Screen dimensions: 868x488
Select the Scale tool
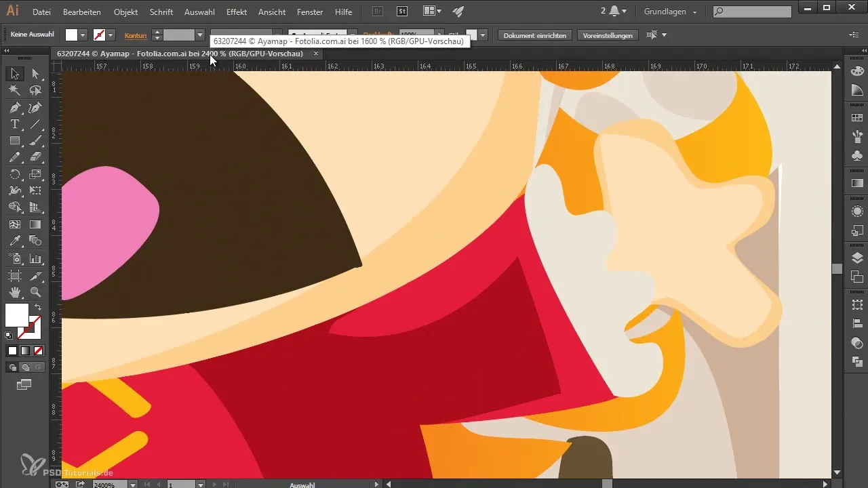click(x=35, y=174)
